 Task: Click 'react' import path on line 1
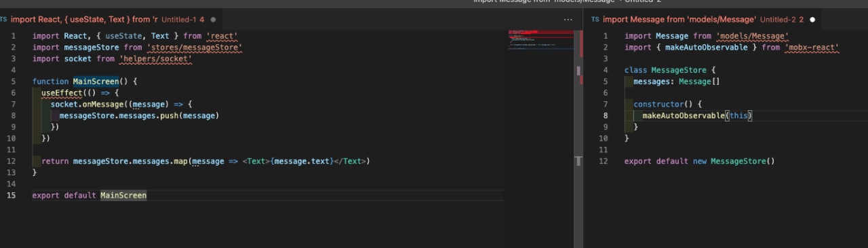pyautogui.click(x=222, y=36)
